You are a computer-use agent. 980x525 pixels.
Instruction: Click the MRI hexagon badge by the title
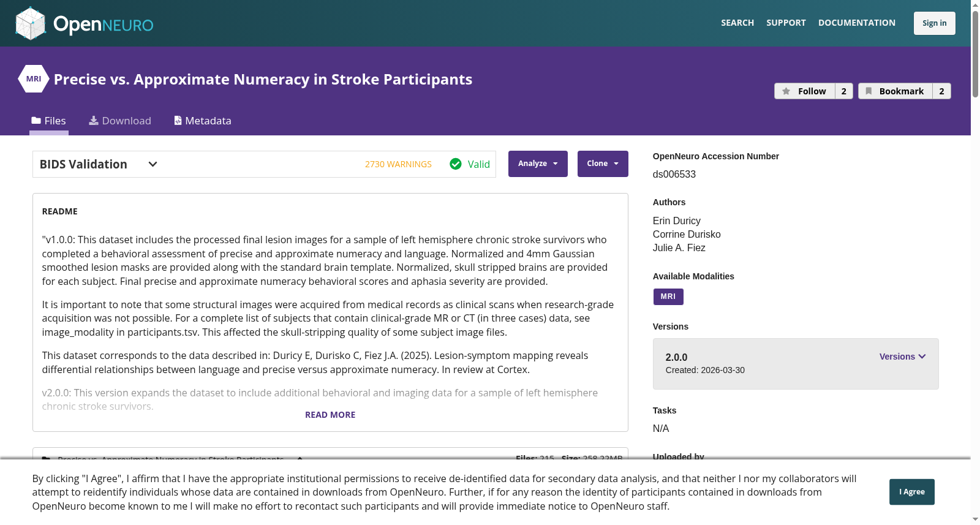[x=34, y=79]
